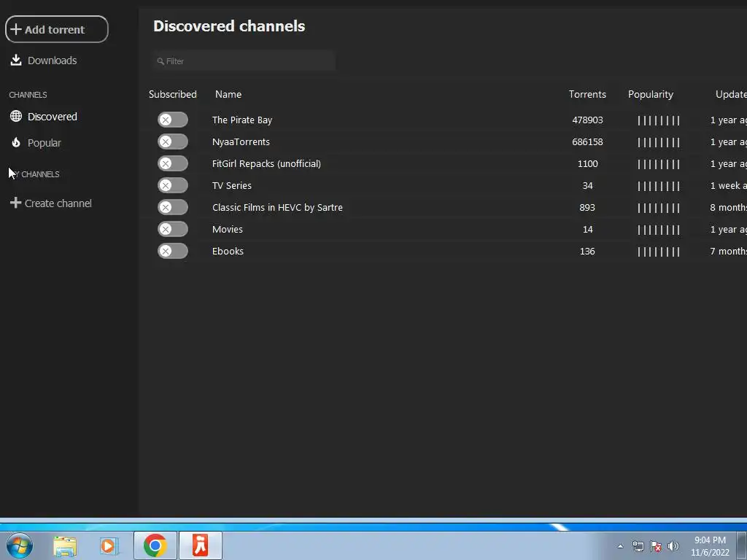Launch Windows Media Player from the taskbar
747x560 pixels.
pyautogui.click(x=108, y=546)
